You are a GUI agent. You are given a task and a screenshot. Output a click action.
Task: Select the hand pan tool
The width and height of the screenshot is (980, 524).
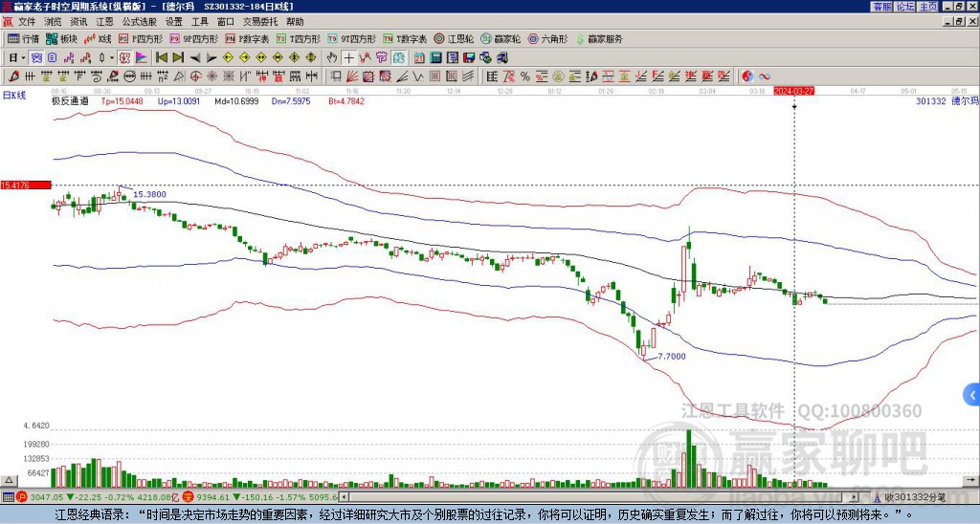332,58
